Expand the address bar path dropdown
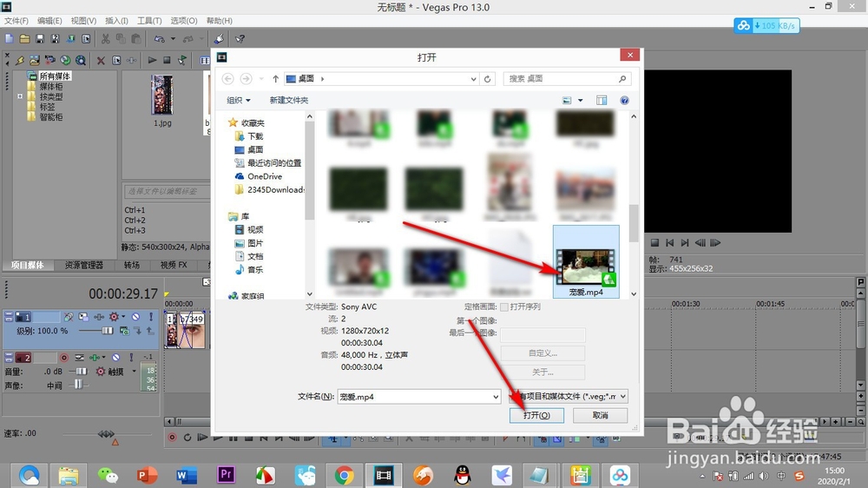Screen dimensions: 868x488 click(x=473, y=79)
